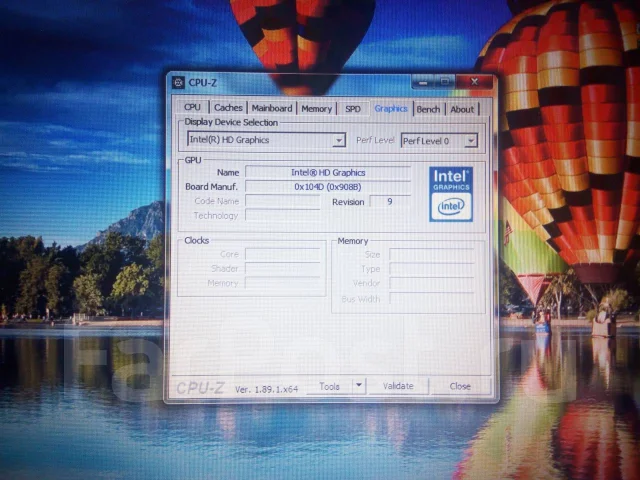This screenshot has height=480, width=640.
Task: Click the CPU-Z title bar icon
Action: 178,82
